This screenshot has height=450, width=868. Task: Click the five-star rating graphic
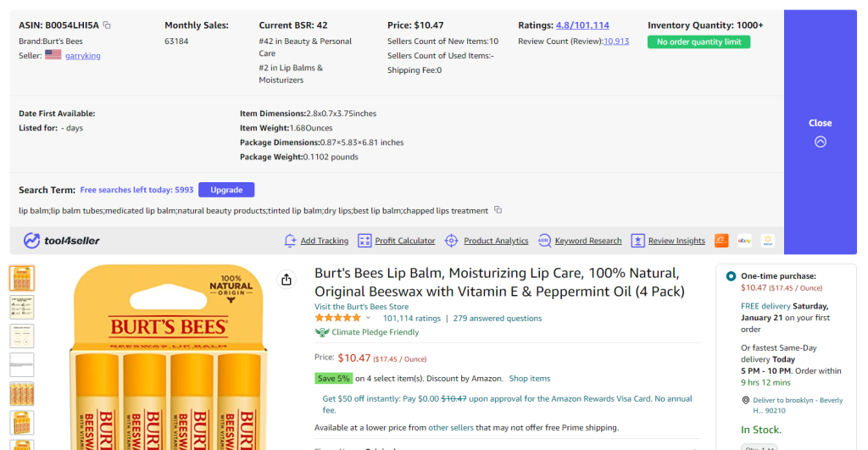337,318
